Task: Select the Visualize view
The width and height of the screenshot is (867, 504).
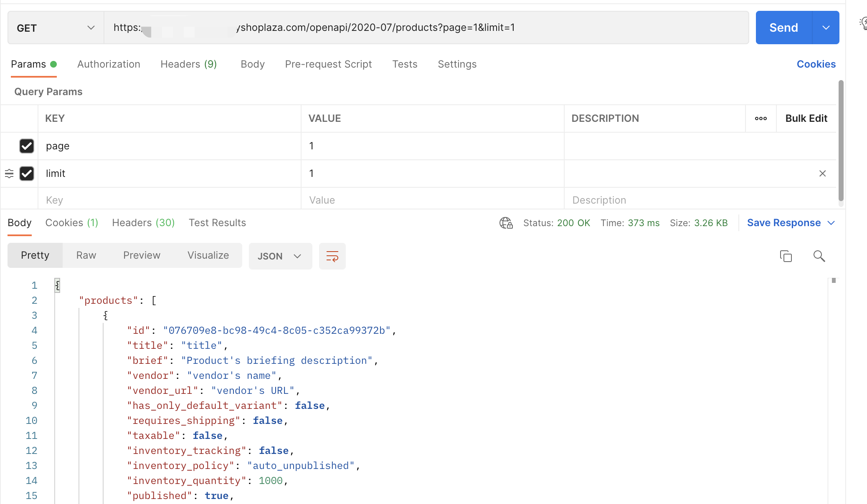Action: (208, 255)
